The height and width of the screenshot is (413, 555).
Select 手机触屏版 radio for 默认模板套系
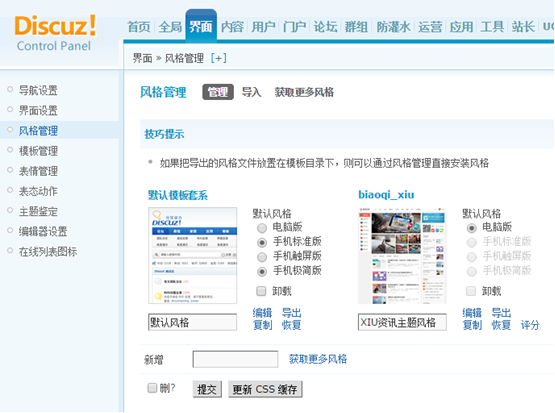[x=262, y=257]
